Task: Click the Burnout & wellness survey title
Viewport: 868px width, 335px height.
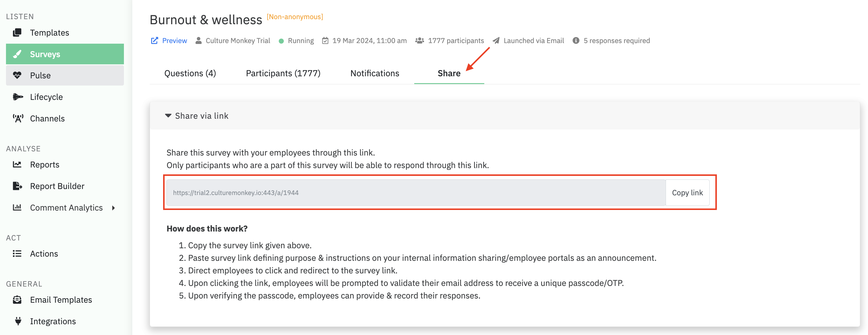Action: pyautogui.click(x=206, y=19)
